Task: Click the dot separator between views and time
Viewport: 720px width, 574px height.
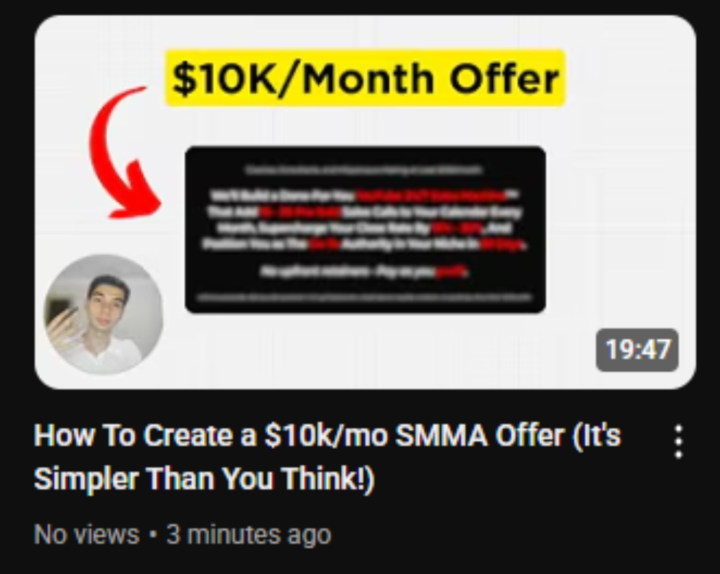Action: coord(153,535)
